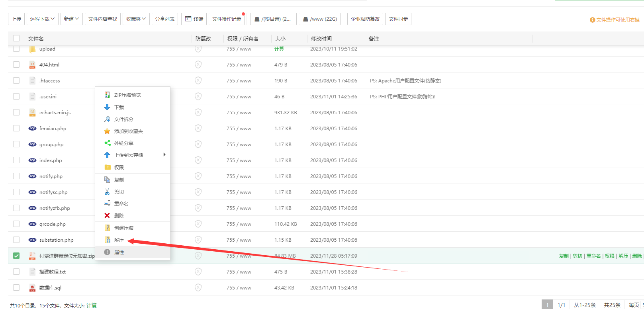Choose 下载 from the context menu

pos(133,107)
